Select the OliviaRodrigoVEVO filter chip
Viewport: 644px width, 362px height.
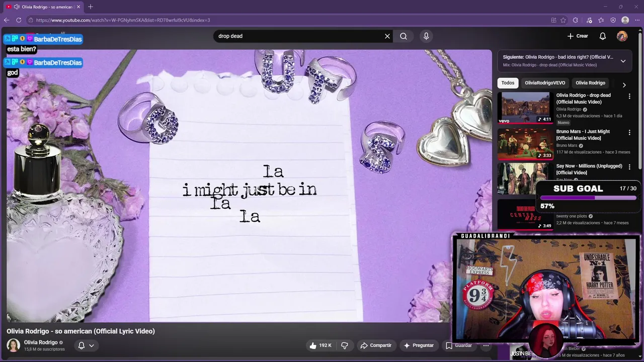[x=545, y=83]
